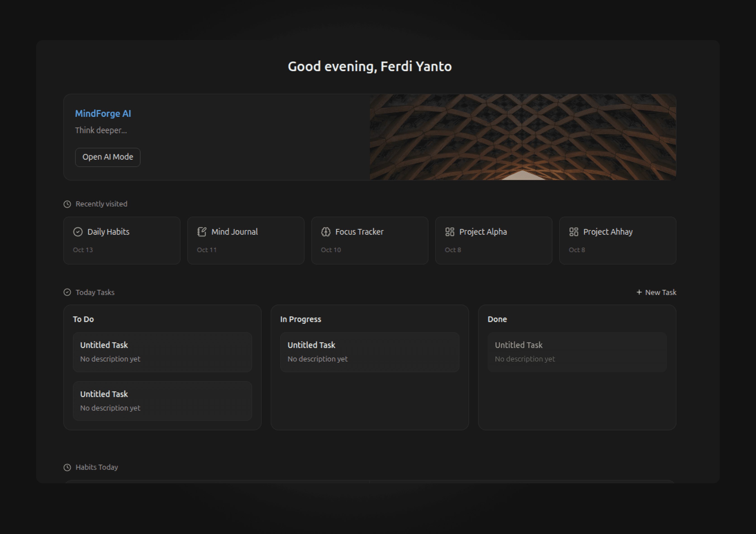Open the Focus Tracker card dated Oct 10
The height and width of the screenshot is (534, 756).
pos(369,240)
